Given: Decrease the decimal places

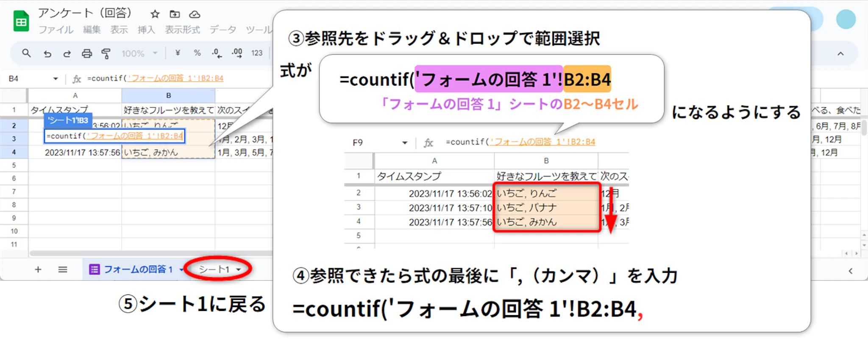Looking at the screenshot, I should coord(217,53).
